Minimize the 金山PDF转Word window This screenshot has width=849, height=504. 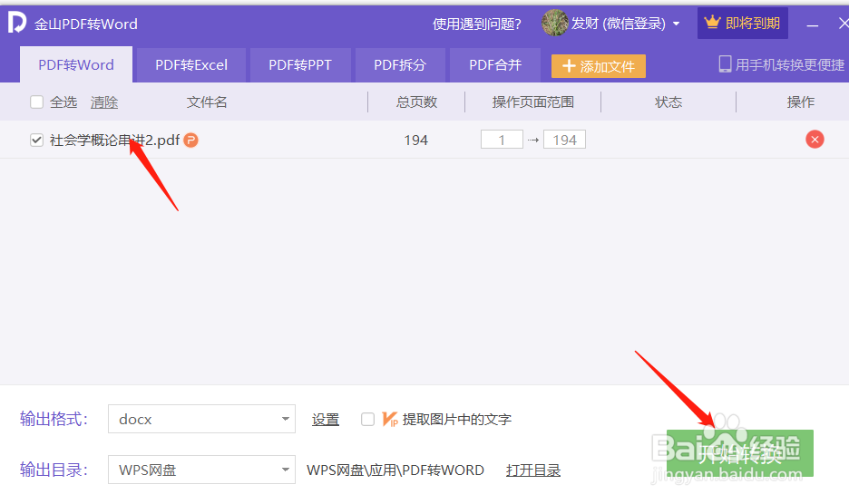[x=812, y=24]
